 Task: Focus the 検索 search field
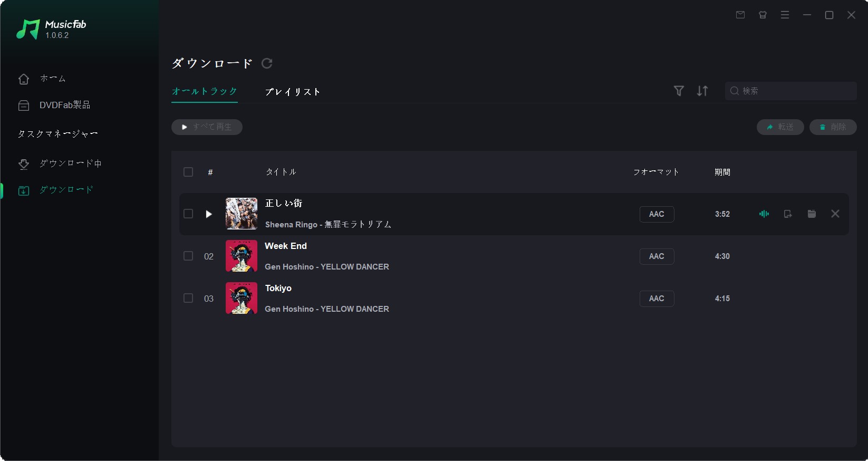click(x=790, y=91)
